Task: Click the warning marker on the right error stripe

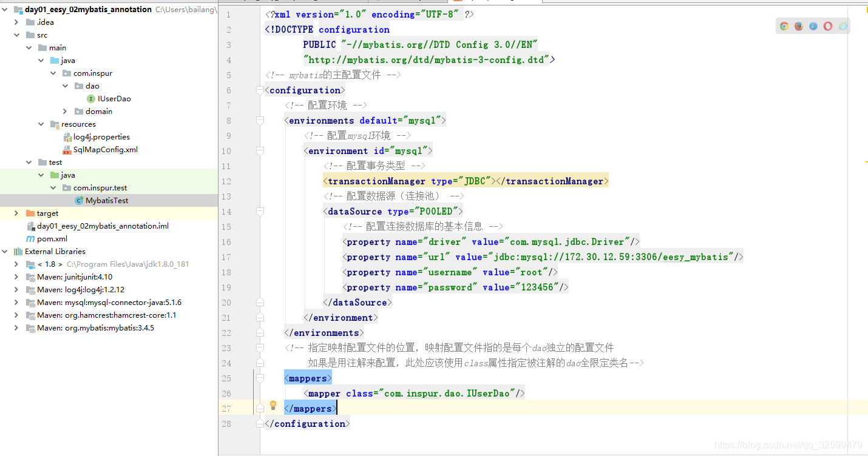Action: point(866,162)
